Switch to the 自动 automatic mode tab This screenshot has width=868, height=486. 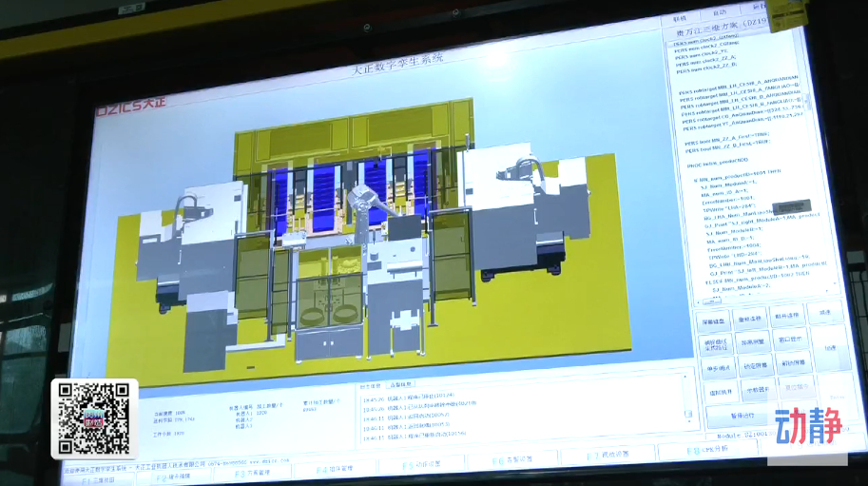720,13
